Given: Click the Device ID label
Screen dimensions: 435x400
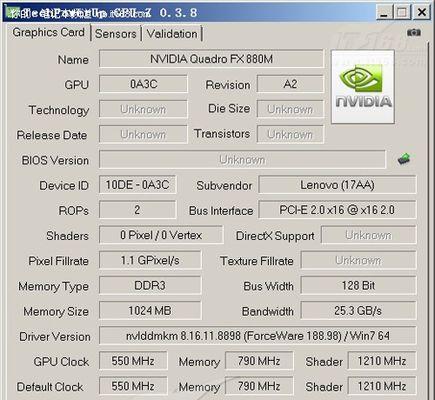Looking at the screenshot, I should (64, 186).
